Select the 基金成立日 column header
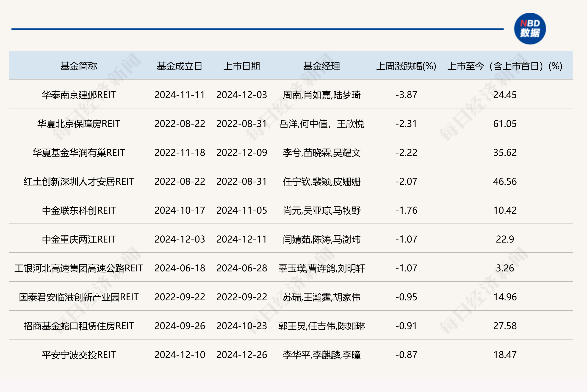The width and height of the screenshot is (587, 392). pyautogui.click(x=180, y=66)
